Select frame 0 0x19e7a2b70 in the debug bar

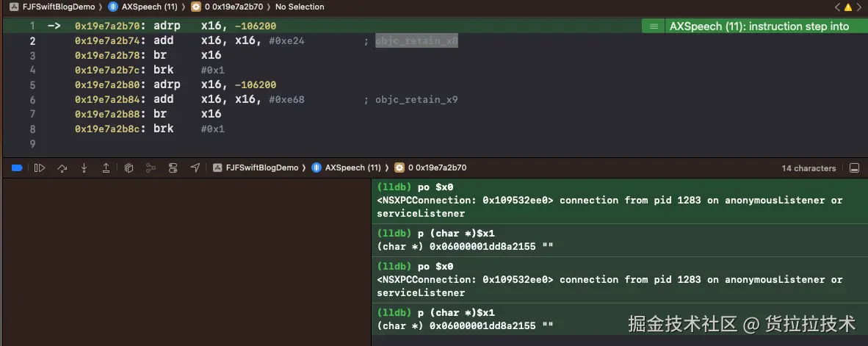(430, 168)
